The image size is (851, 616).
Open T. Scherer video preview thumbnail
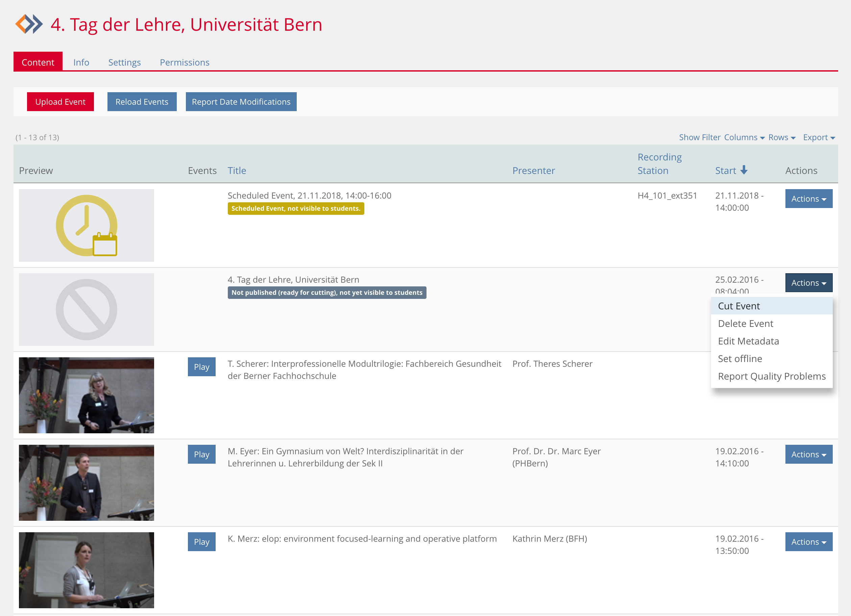(x=86, y=395)
